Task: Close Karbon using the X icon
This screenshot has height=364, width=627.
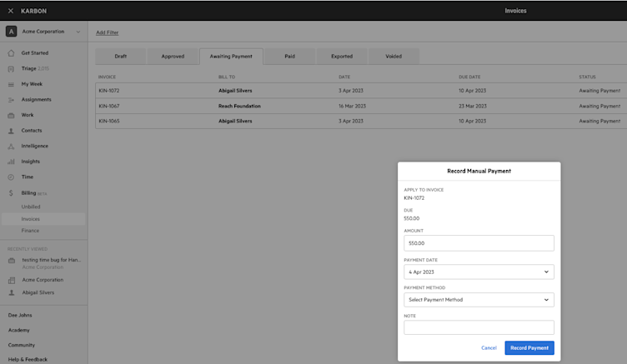Action: 11,11
